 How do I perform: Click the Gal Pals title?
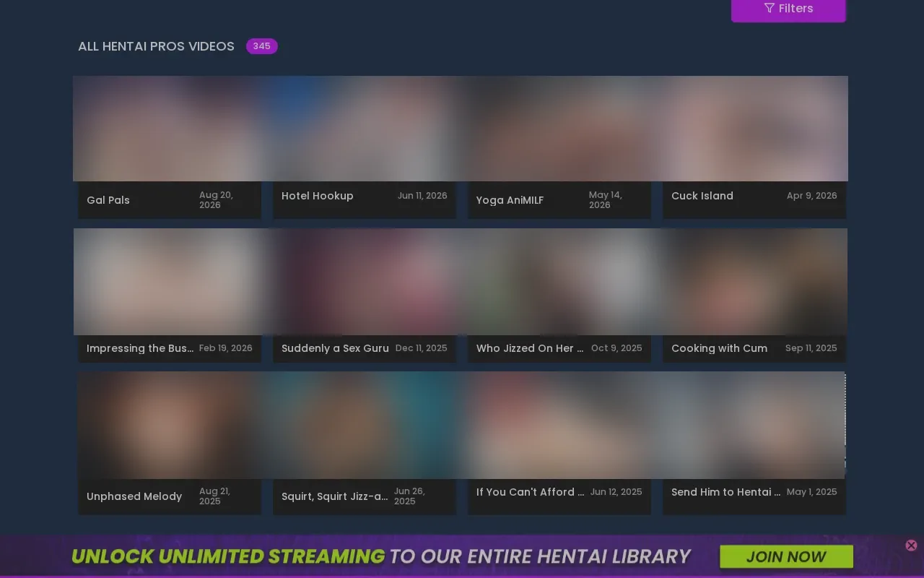click(108, 200)
